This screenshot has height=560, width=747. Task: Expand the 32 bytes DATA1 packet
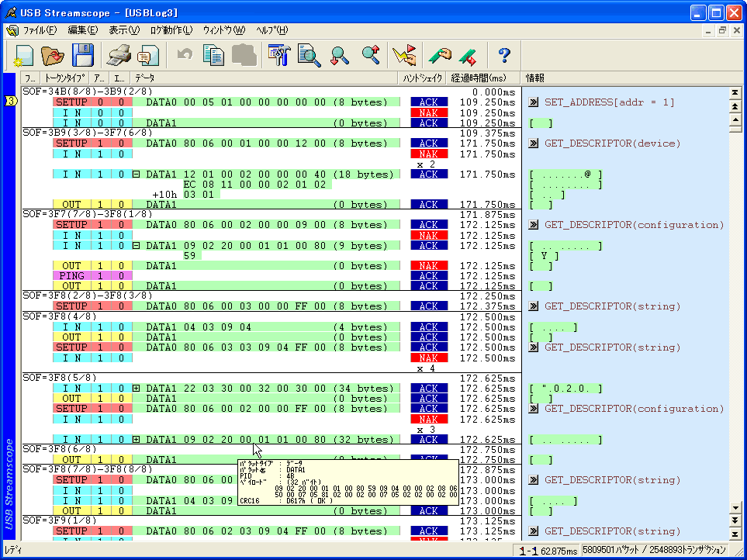[137, 439]
